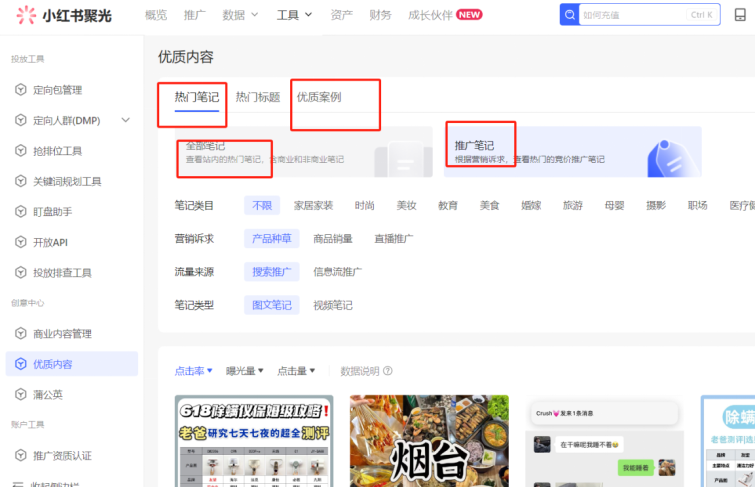
Task: Click the 抢排位工具 sidebar icon
Action: [x=20, y=151]
